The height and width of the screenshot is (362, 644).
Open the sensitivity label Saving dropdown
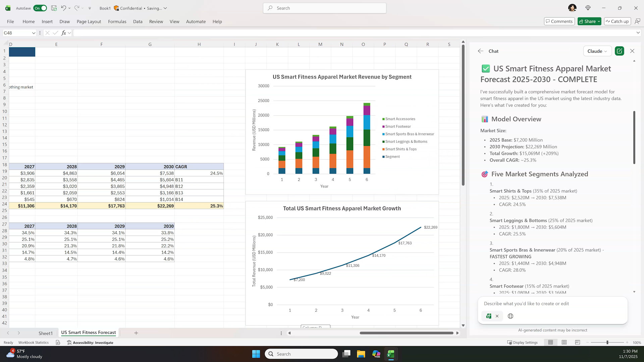pos(166,8)
